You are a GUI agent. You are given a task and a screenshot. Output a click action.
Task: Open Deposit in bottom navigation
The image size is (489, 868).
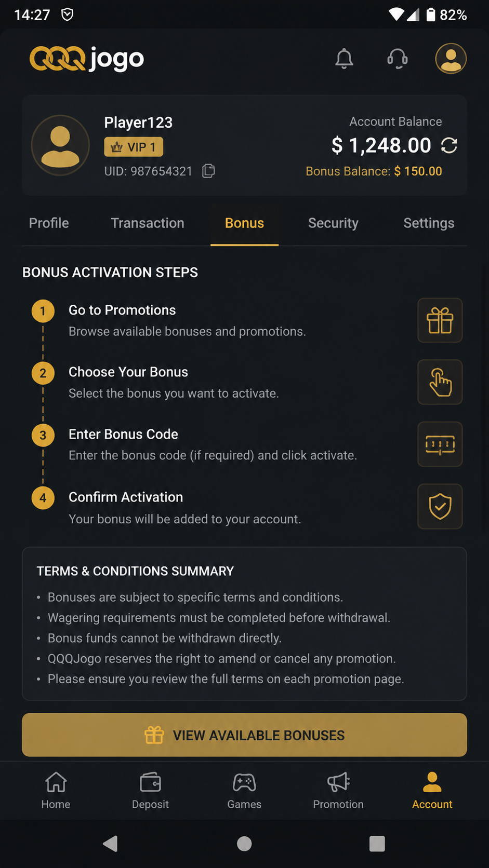tap(150, 791)
